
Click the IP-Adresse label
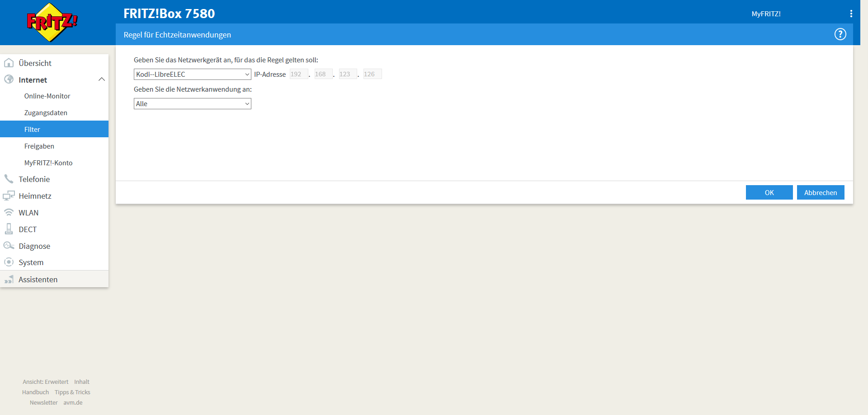(270, 74)
